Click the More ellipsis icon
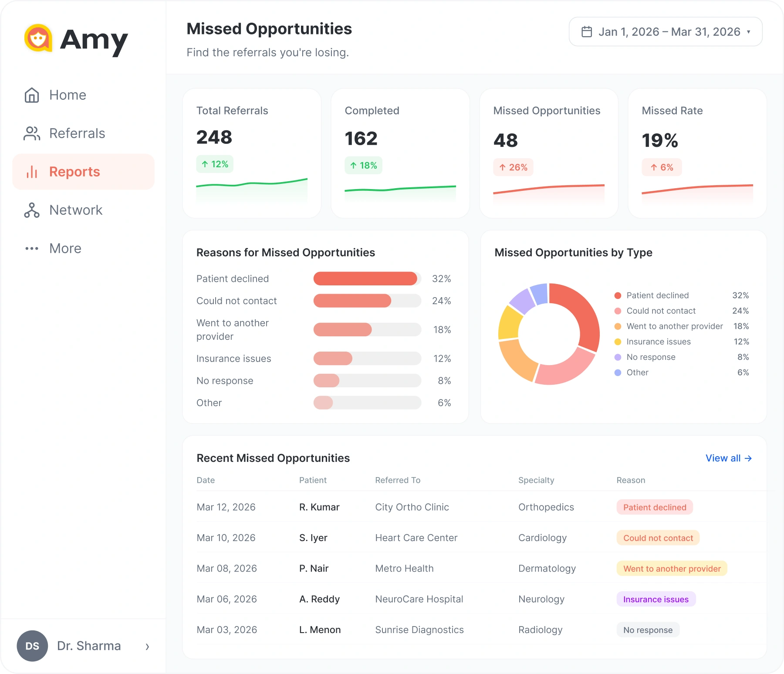This screenshot has width=784, height=674. click(x=32, y=248)
